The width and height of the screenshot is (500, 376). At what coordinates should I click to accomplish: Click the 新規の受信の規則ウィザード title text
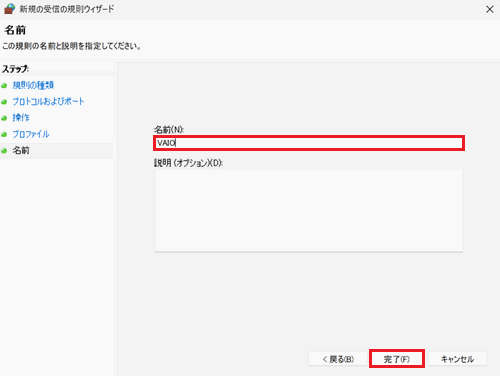tap(67, 9)
